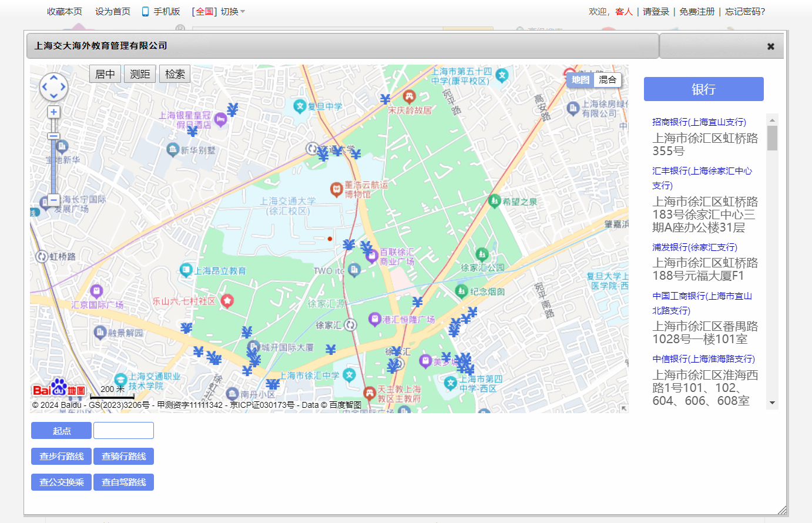Image resolution: width=812 pixels, height=523 pixels.
Task: Click the Baidu map logo
Action: coord(59,388)
